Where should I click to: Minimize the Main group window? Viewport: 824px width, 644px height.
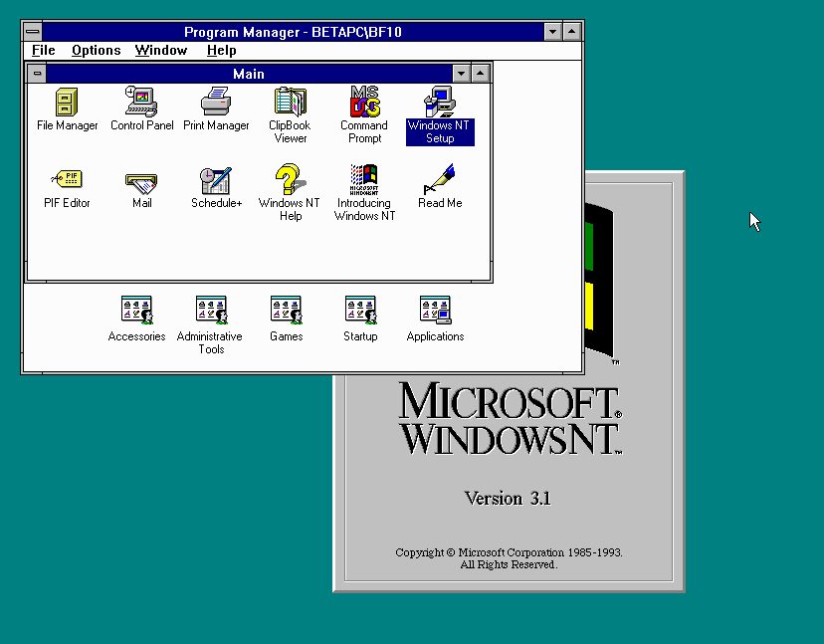pyautogui.click(x=461, y=74)
